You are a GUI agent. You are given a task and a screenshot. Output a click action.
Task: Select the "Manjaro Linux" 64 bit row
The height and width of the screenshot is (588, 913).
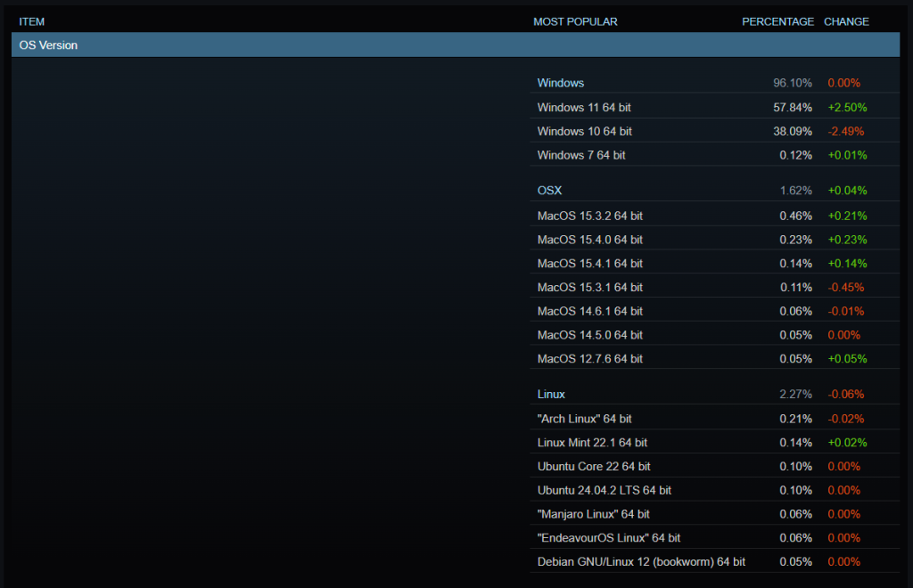pos(714,513)
